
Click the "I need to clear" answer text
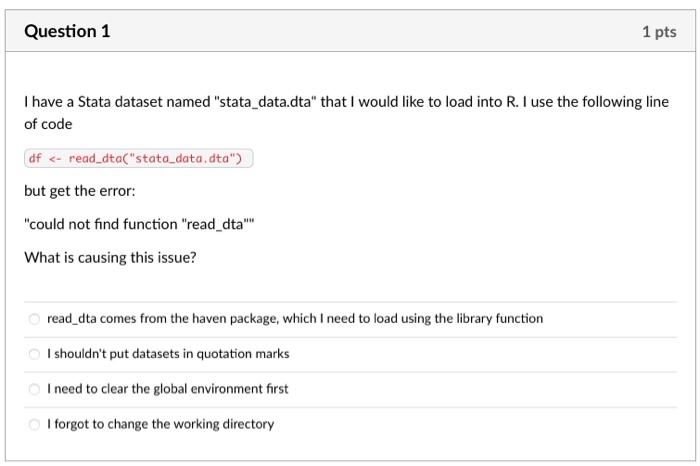(x=168, y=389)
